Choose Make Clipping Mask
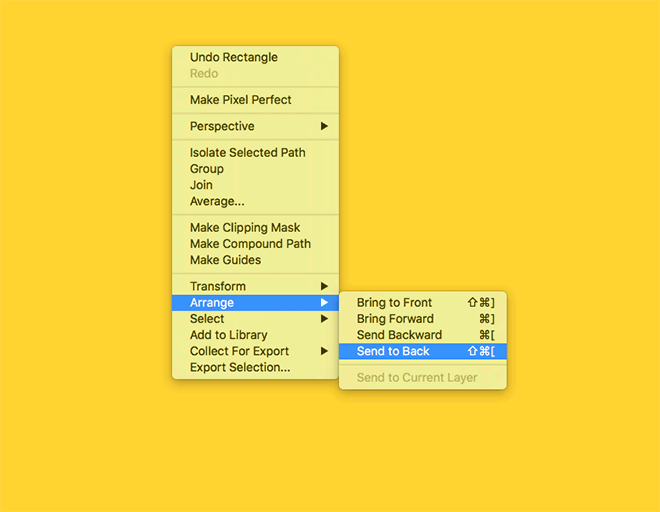This screenshot has width=660, height=512. click(255, 228)
